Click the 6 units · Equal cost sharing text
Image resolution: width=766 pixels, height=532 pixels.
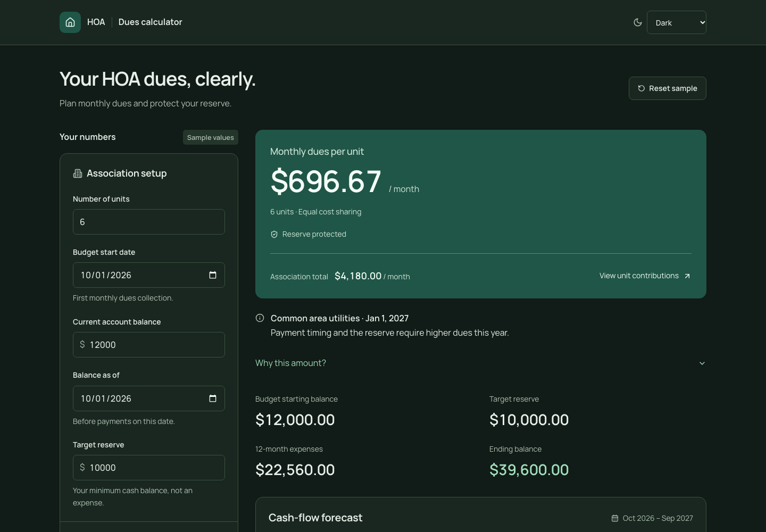[x=316, y=212]
